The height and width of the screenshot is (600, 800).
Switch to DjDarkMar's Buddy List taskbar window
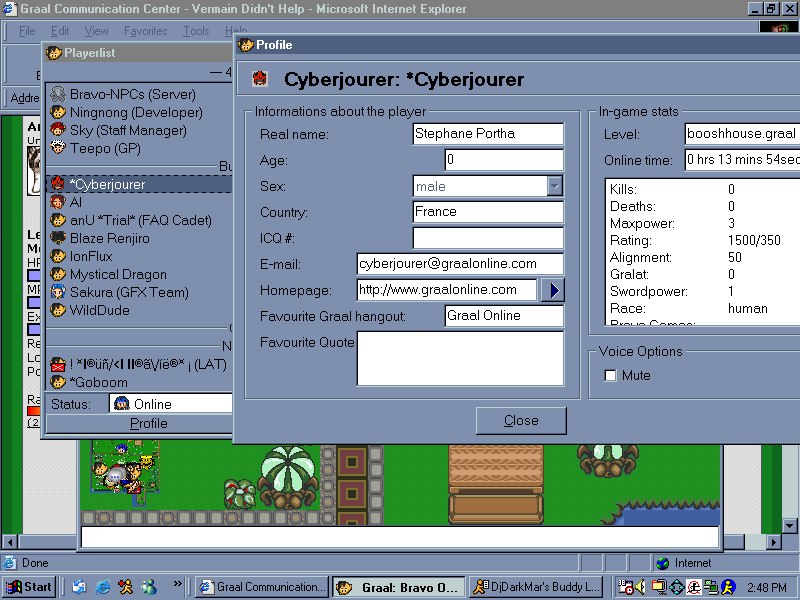point(536,587)
